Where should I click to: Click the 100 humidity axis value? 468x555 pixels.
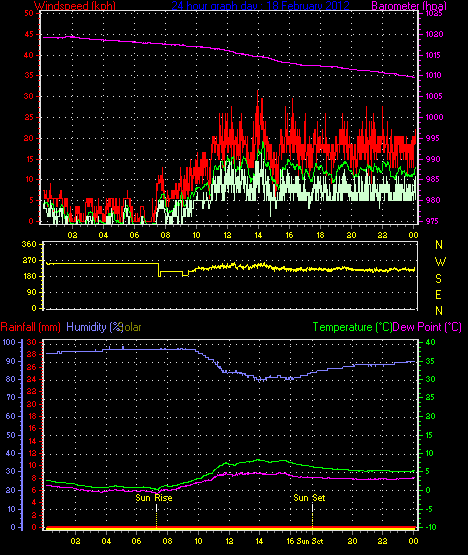[x=9, y=342]
